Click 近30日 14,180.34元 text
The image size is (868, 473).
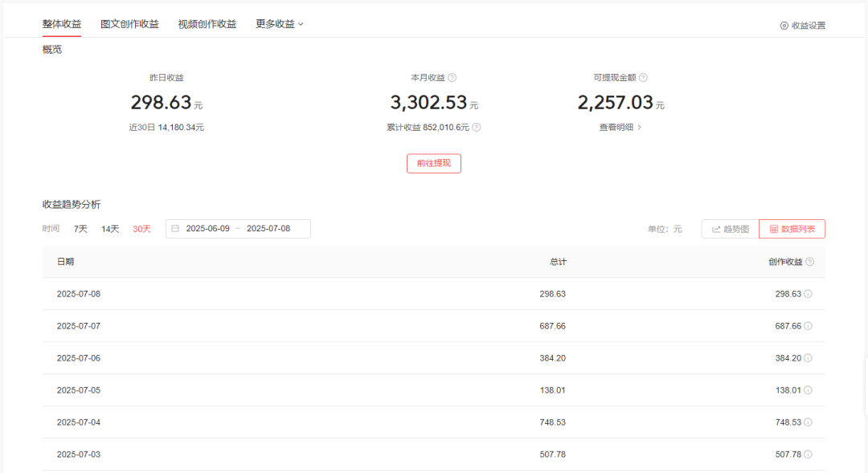[166, 127]
